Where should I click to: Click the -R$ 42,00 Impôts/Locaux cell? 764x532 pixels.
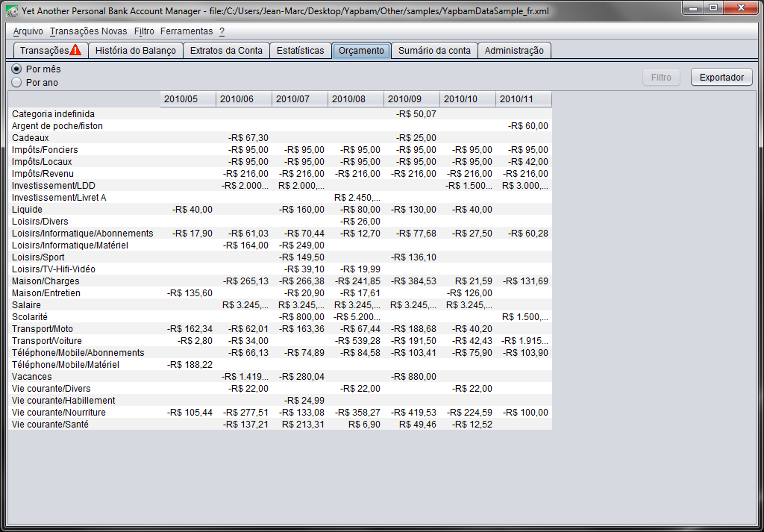pos(525,162)
